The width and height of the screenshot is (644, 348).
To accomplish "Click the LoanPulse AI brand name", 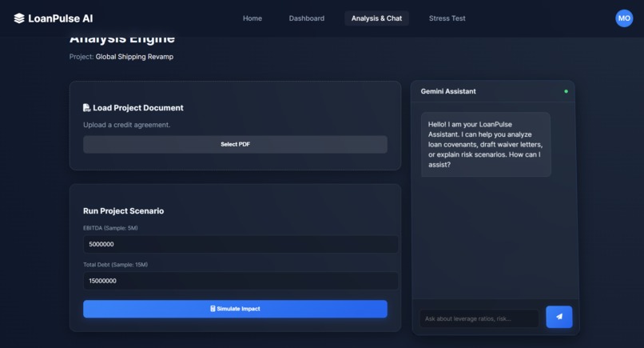I will tap(61, 18).
